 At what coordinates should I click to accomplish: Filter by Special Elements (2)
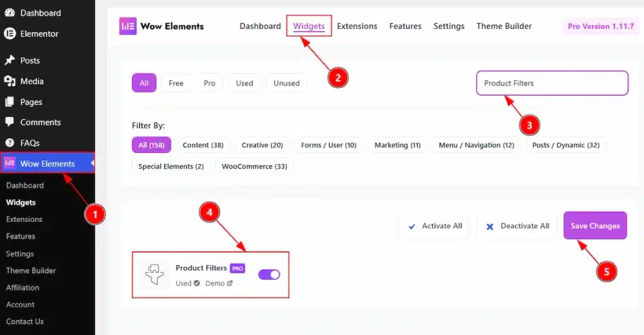171,167
